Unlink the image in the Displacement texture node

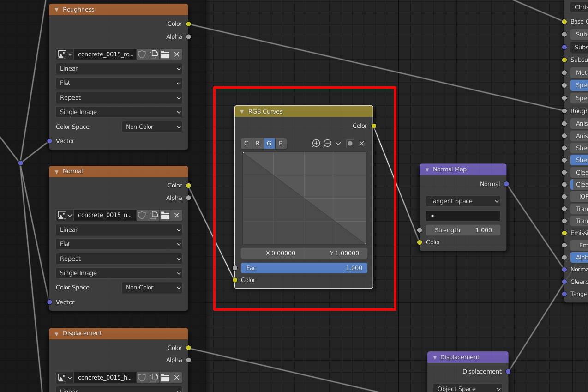click(177, 378)
